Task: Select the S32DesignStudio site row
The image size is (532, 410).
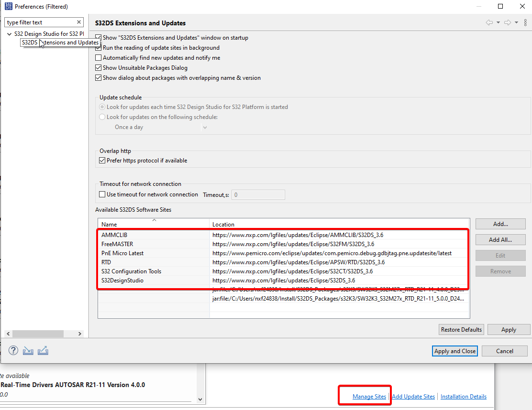Action: [x=284, y=281]
